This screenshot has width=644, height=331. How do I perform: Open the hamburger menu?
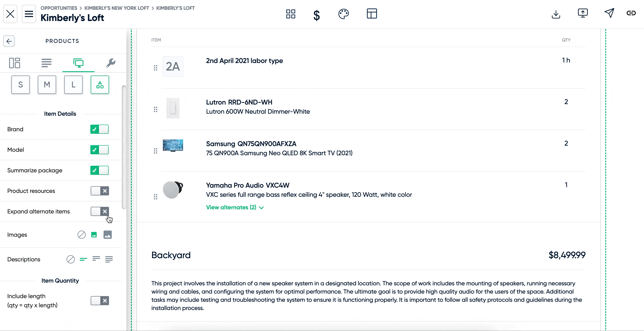tap(29, 14)
